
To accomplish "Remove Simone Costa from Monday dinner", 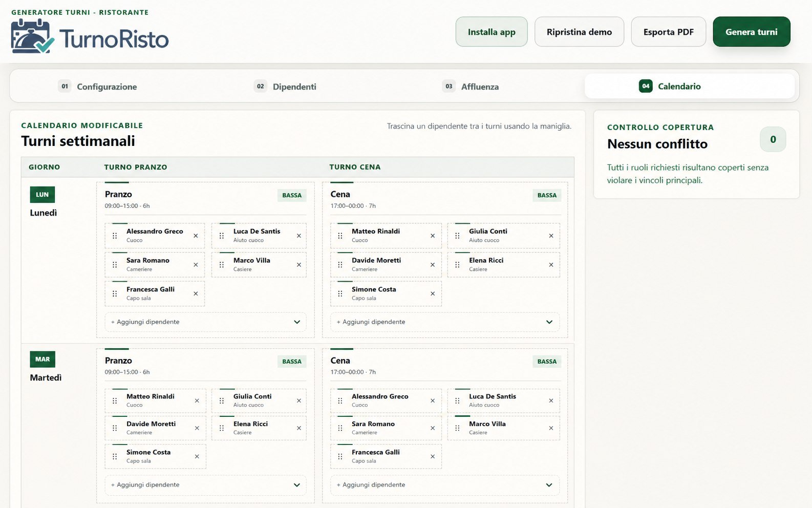I will tap(433, 293).
